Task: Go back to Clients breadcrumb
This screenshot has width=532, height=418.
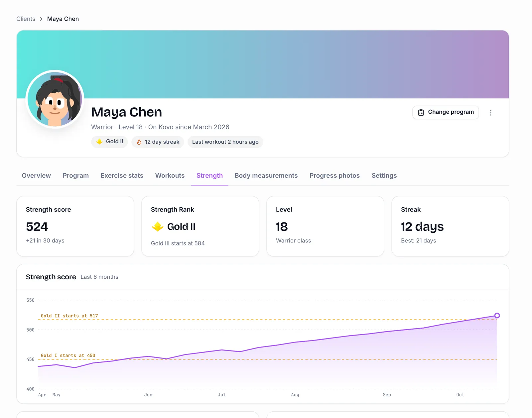Action: (26, 19)
